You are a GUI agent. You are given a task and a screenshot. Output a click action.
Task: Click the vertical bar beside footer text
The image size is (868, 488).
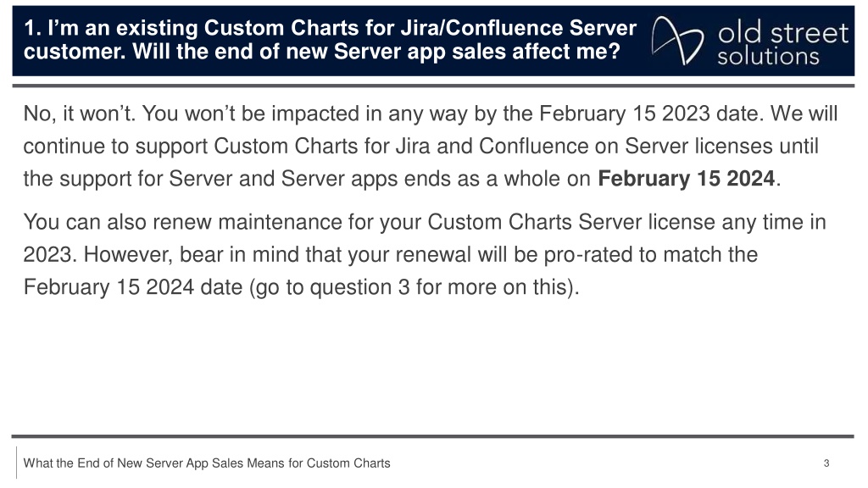[17, 463]
